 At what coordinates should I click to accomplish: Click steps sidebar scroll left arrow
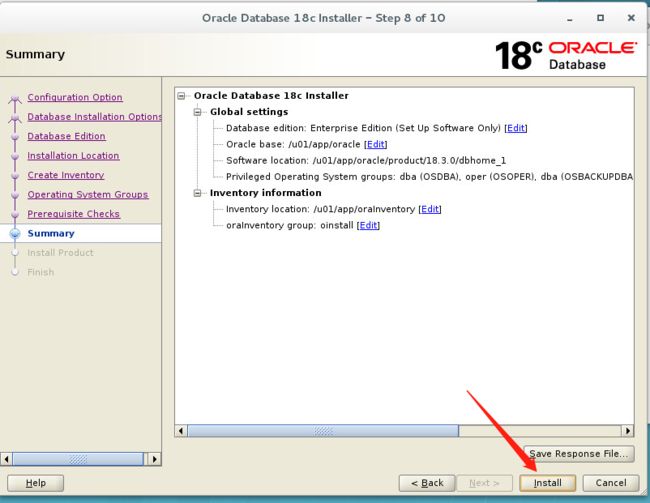coord(6,459)
